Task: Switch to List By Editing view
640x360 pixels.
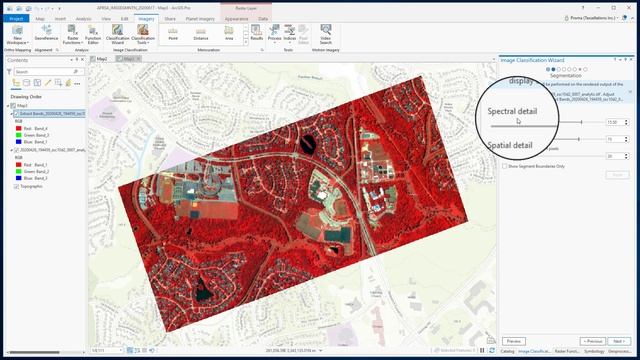Action: [48, 83]
